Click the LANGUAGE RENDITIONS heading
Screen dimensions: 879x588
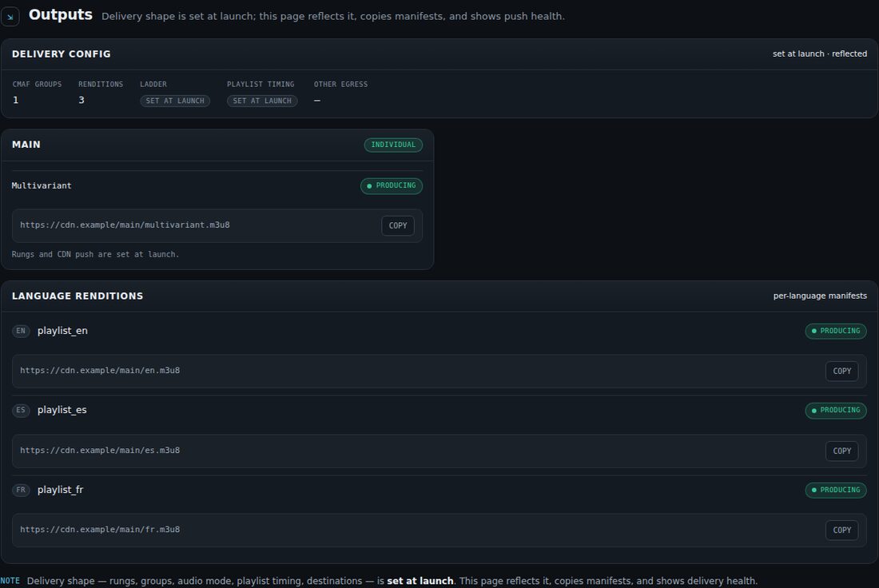[x=78, y=296]
